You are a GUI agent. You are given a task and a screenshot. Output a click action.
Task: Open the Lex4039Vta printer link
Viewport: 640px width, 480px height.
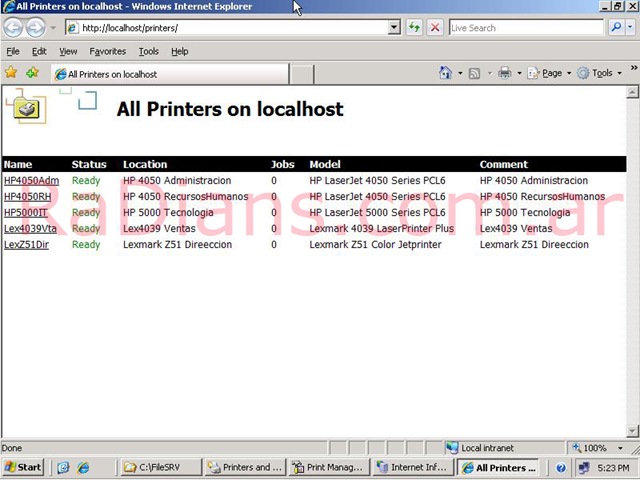click(x=30, y=229)
